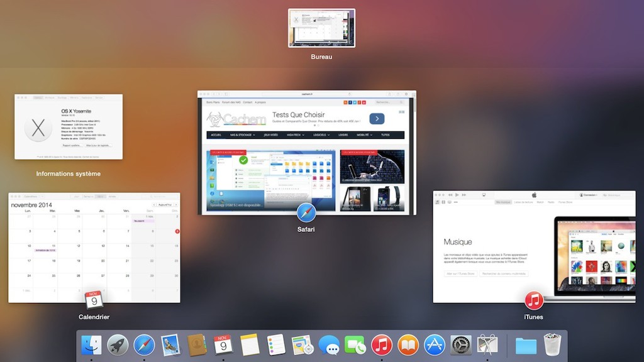Click ACCUEIL in Cachem navigation bar
Screen dimensions: 644x362
pyautogui.click(x=216, y=135)
